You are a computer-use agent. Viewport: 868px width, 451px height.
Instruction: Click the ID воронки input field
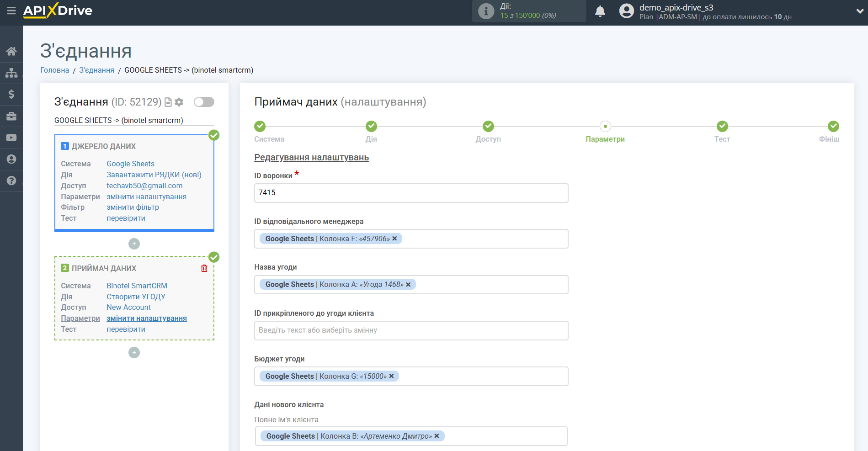(x=411, y=193)
